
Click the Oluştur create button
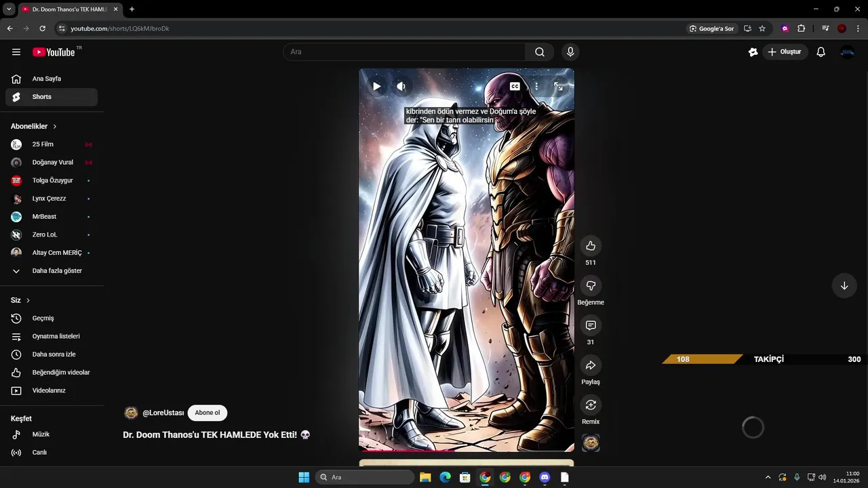point(785,52)
